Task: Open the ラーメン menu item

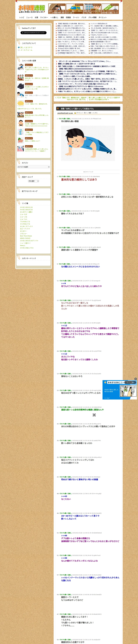Action: (x=76, y=17)
